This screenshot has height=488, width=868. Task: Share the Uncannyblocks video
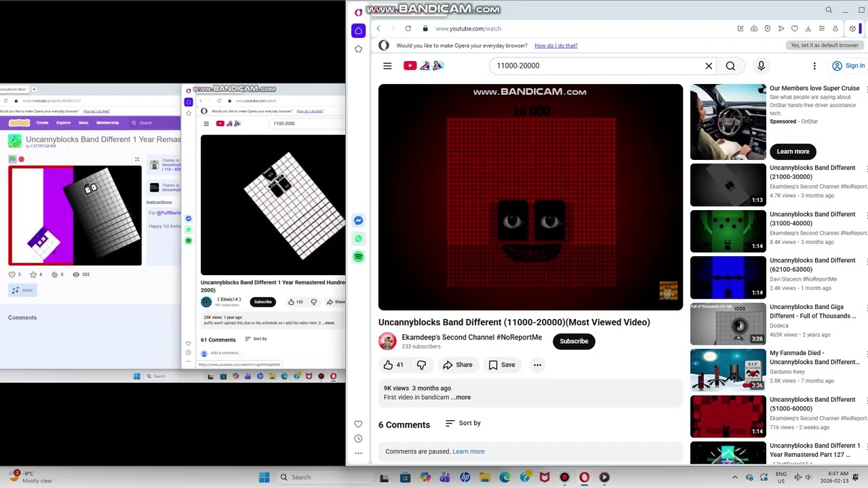click(x=458, y=365)
